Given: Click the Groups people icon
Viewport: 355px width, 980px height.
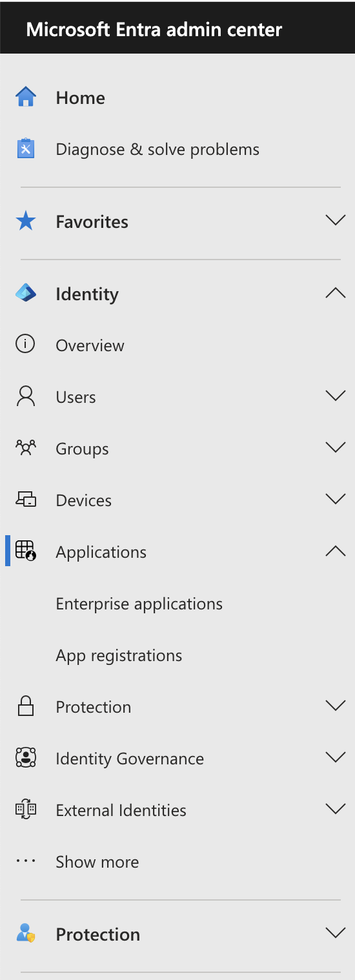Looking at the screenshot, I should click(x=26, y=448).
